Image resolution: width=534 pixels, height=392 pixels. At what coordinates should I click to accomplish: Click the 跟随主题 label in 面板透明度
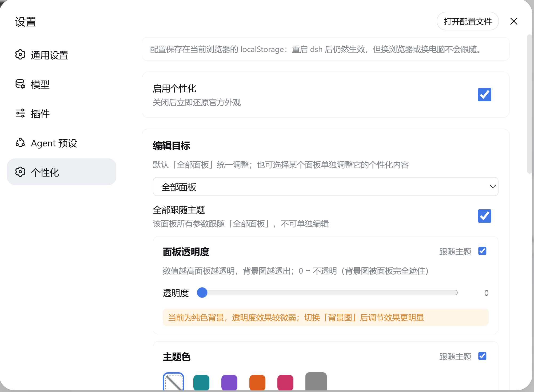click(455, 251)
